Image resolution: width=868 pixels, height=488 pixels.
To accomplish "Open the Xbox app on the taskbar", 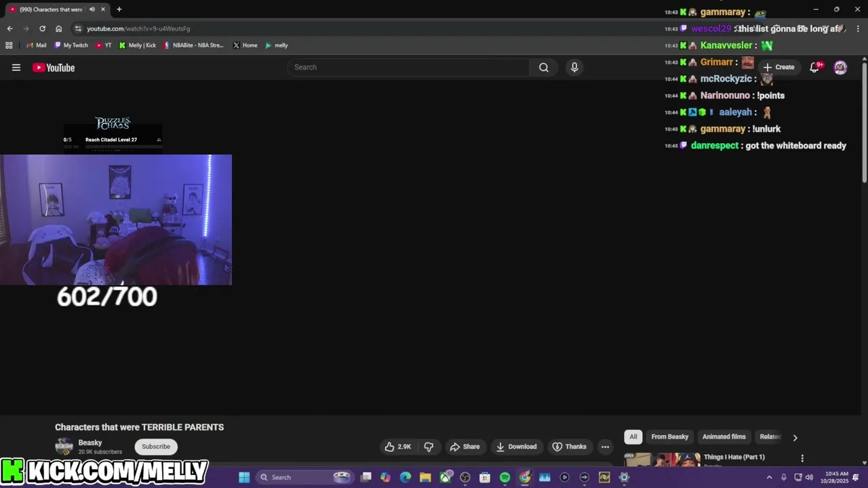I will (446, 477).
